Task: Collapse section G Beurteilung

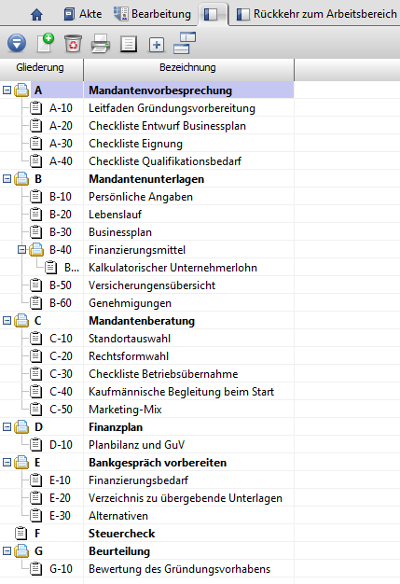Action: click(x=7, y=551)
